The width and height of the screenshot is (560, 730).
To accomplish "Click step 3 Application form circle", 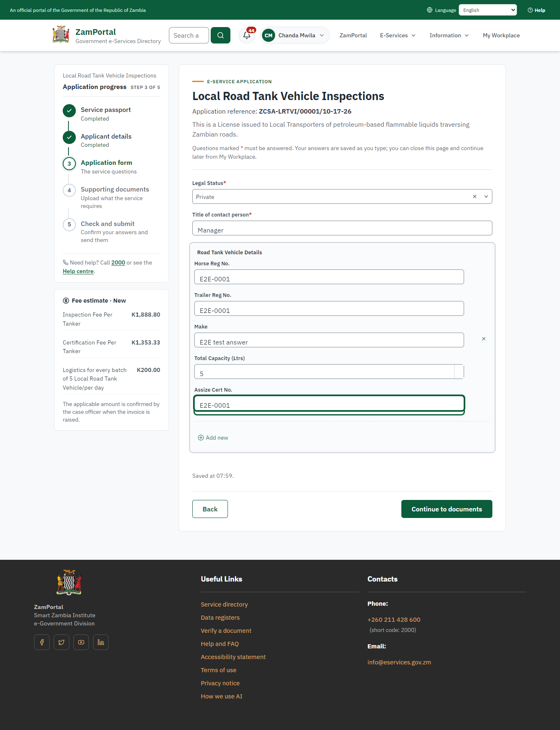I will click(69, 164).
